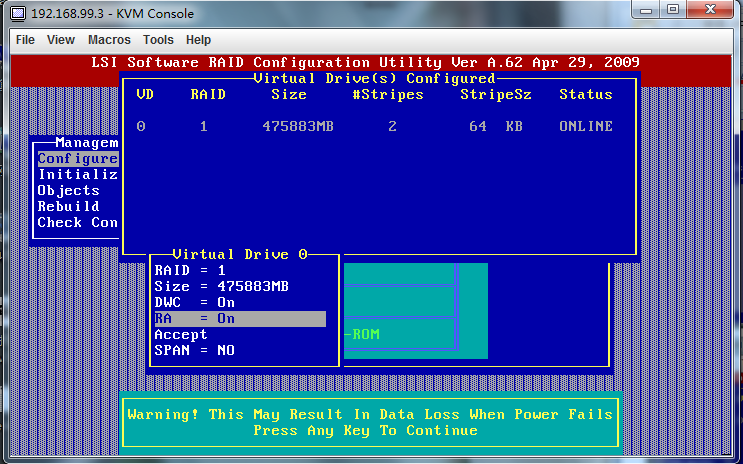Toggle the highlighted RA = On setting
This screenshot has width=743, height=464.
[240, 319]
